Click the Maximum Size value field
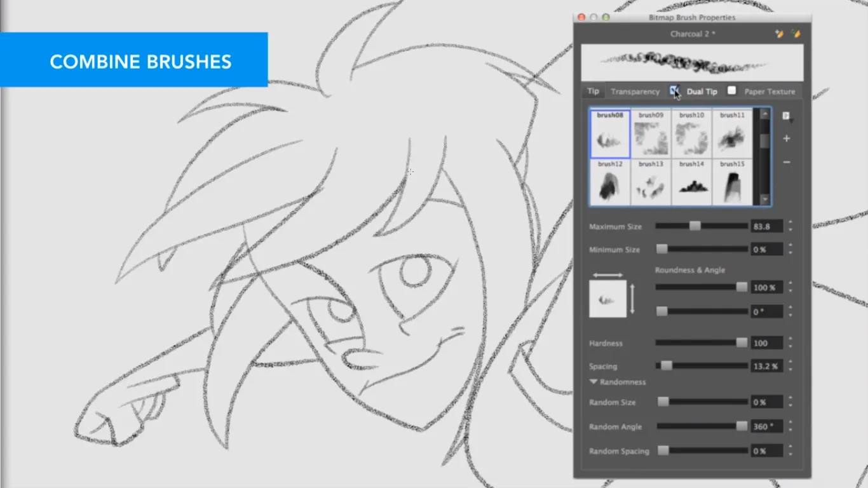 pyautogui.click(x=766, y=226)
